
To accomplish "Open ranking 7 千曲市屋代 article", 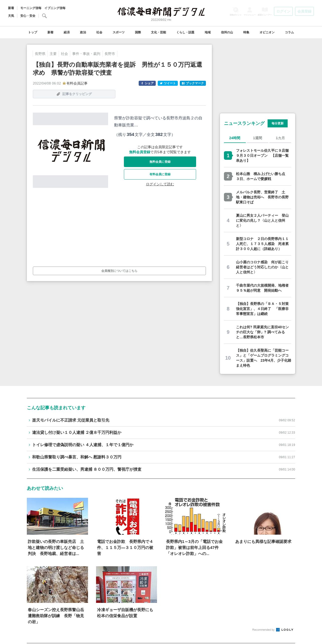I will [258, 288].
